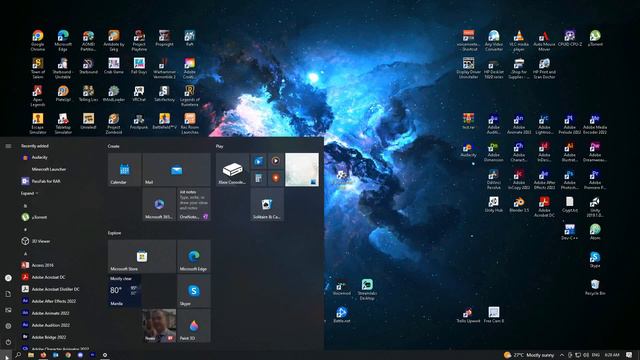Screen dimensions: 640x360
Task: Open Blender desktop shortcut
Action: click(x=519, y=204)
